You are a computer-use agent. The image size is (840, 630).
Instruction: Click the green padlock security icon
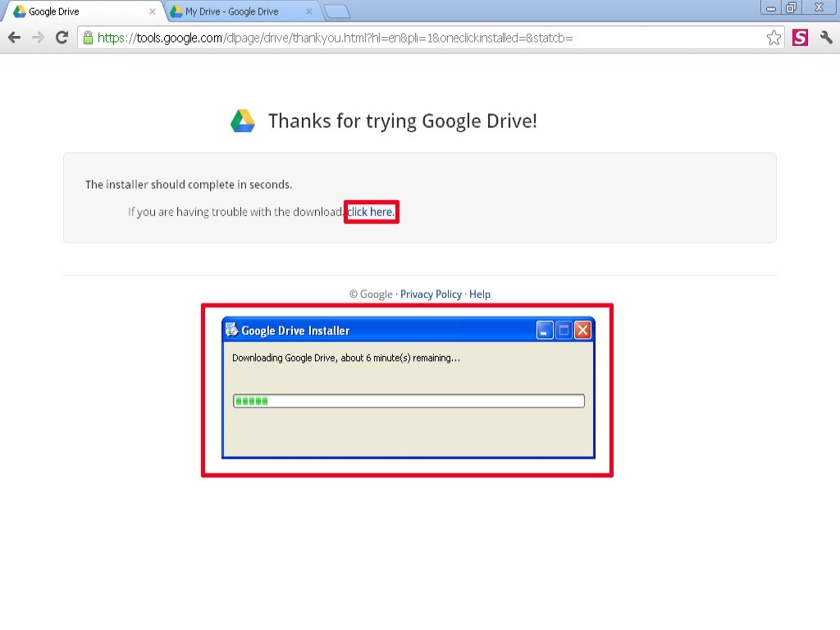pos(89,38)
